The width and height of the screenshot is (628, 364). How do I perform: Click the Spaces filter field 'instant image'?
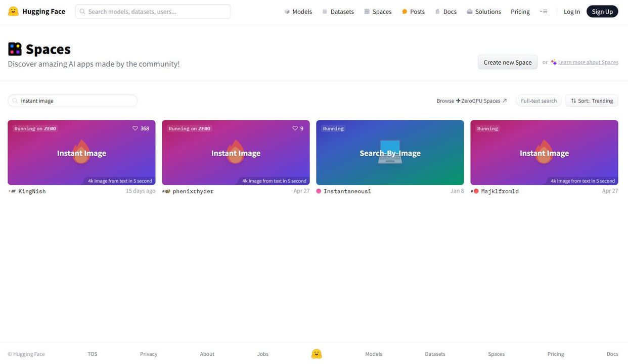point(73,101)
